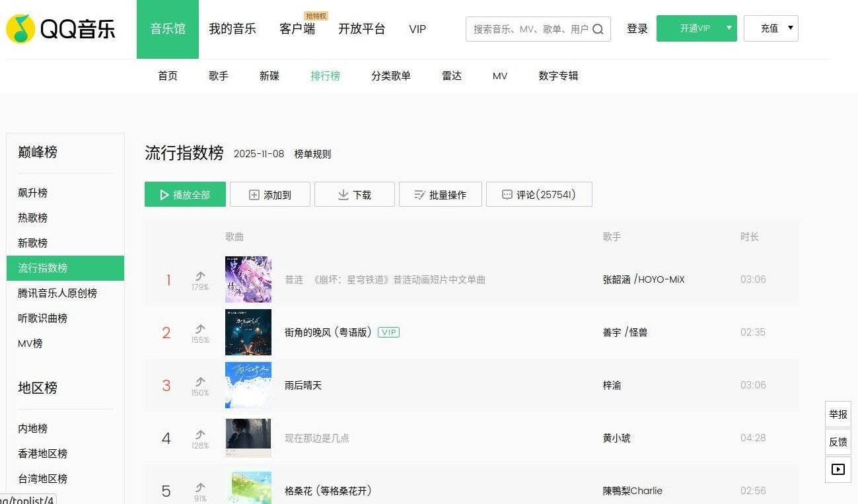Click the 下载 download button
Viewport: 858px width, 504px height.
coord(354,195)
